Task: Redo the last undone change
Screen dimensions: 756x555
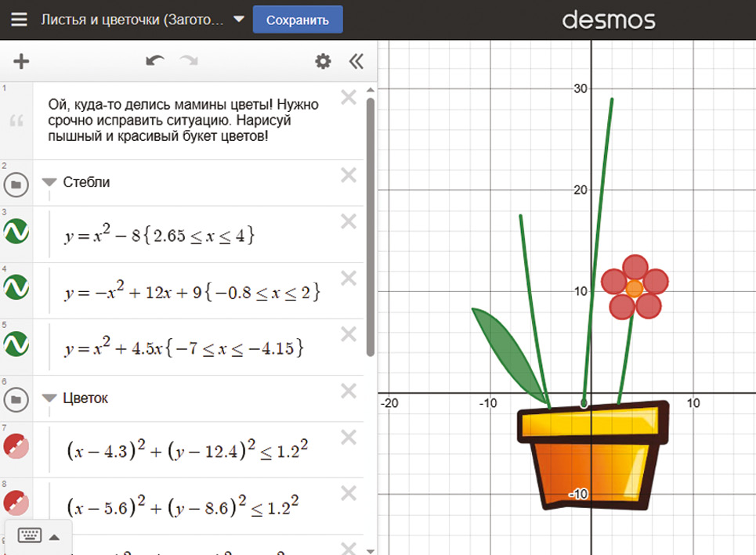Action: (189, 62)
